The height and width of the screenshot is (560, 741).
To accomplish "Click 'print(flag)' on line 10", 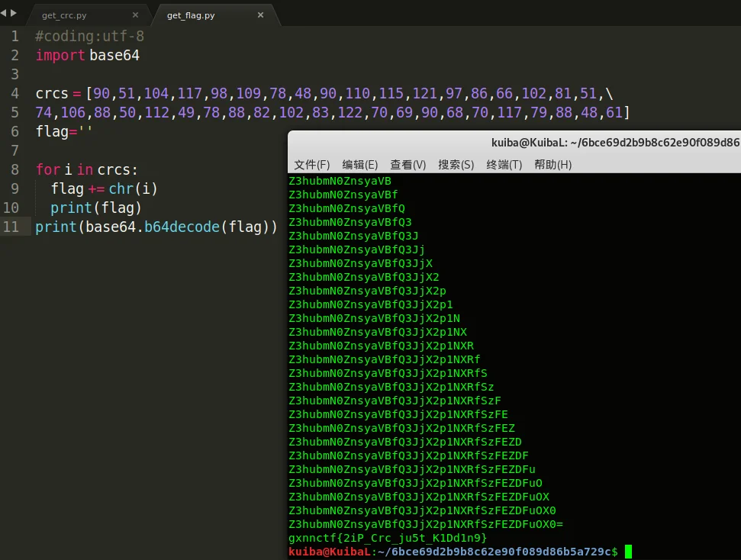I will [96, 208].
